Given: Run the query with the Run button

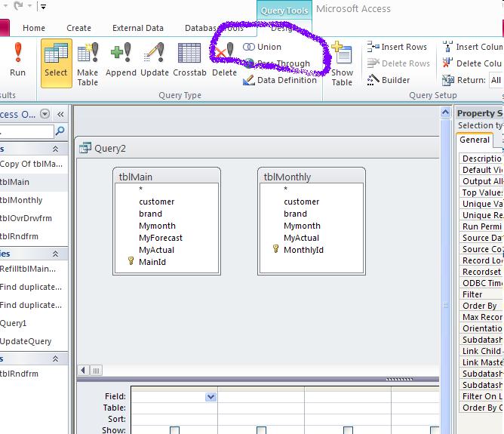Looking at the screenshot, I should [x=17, y=60].
